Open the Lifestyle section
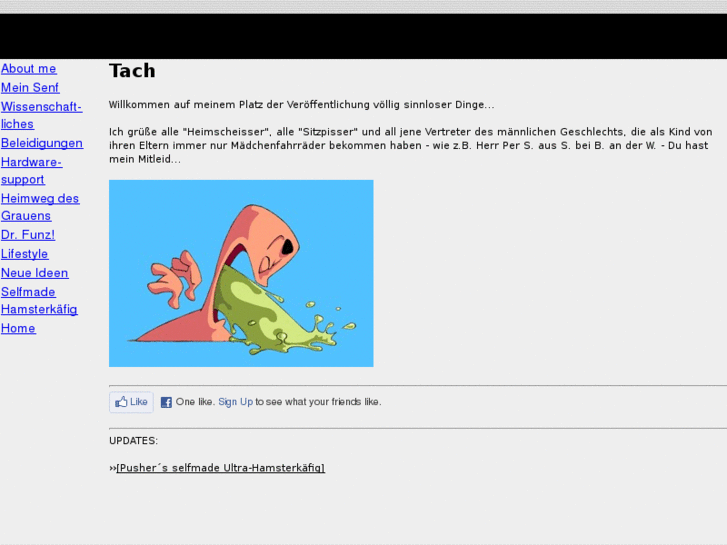Screen dimensions: 727x545 pyautogui.click(x=25, y=254)
